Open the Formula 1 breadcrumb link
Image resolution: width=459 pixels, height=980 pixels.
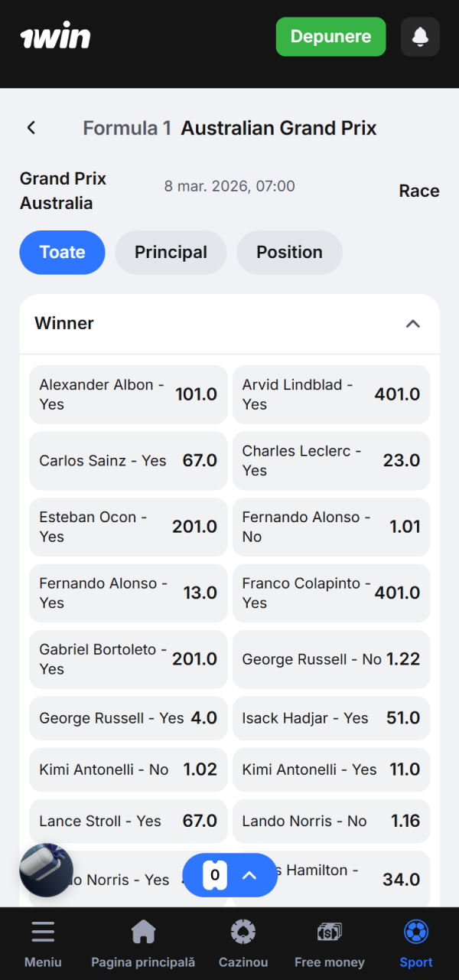point(127,128)
